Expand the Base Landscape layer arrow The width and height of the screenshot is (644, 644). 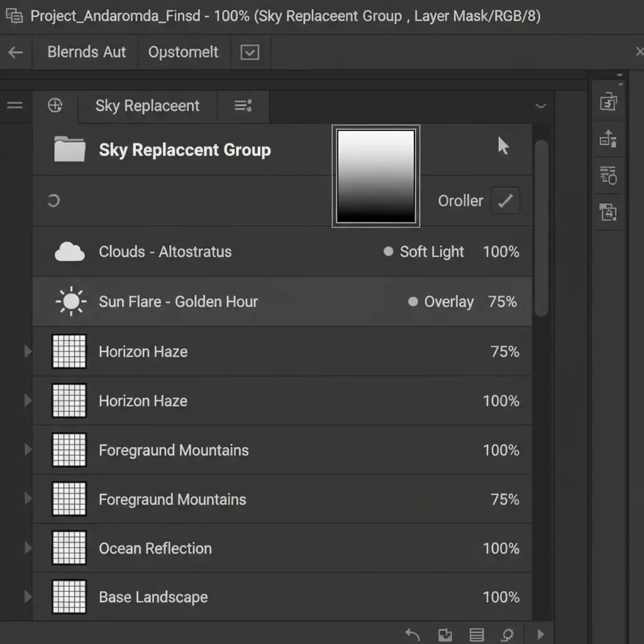point(28,597)
